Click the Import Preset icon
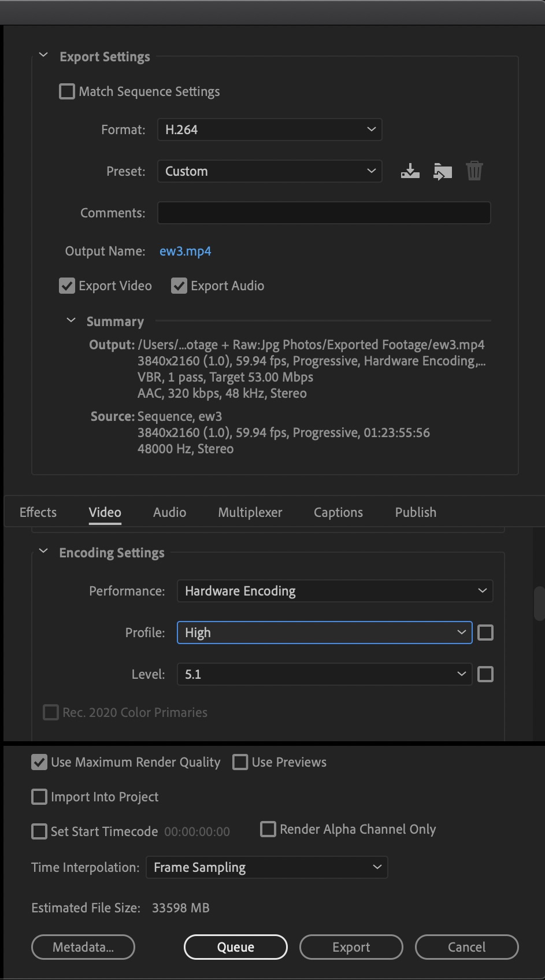The height and width of the screenshot is (980, 545). pos(442,171)
